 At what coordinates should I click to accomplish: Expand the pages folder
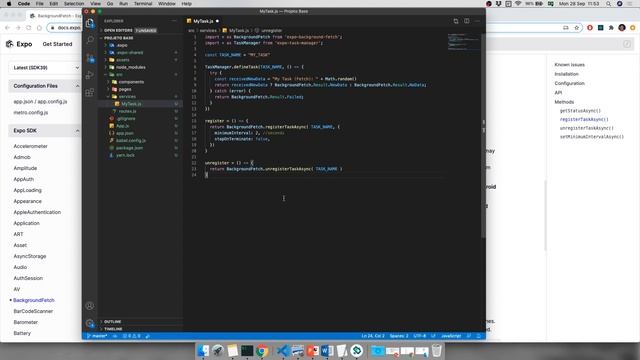tap(124, 89)
